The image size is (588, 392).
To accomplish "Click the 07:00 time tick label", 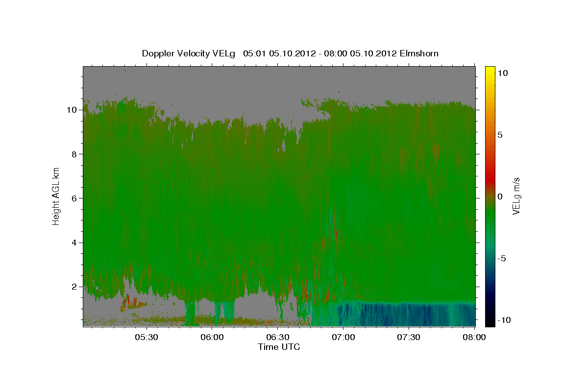I will 343,337.
